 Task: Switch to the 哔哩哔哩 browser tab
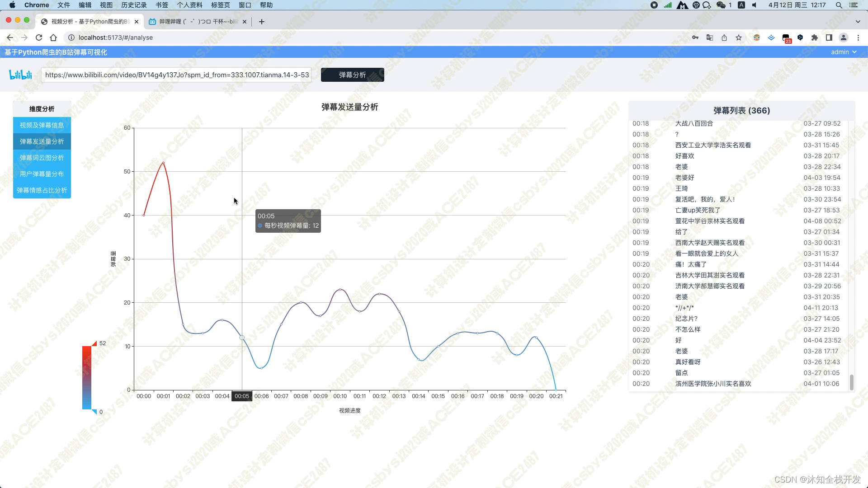point(198,22)
